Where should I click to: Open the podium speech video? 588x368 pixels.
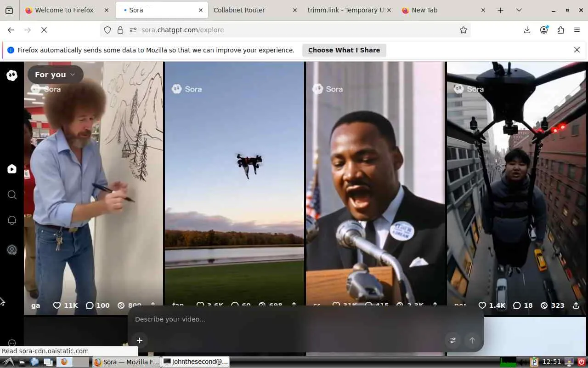[x=375, y=188]
